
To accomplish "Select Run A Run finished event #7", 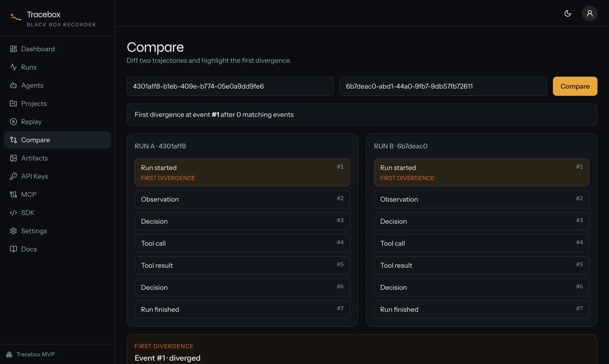I will [x=242, y=309].
